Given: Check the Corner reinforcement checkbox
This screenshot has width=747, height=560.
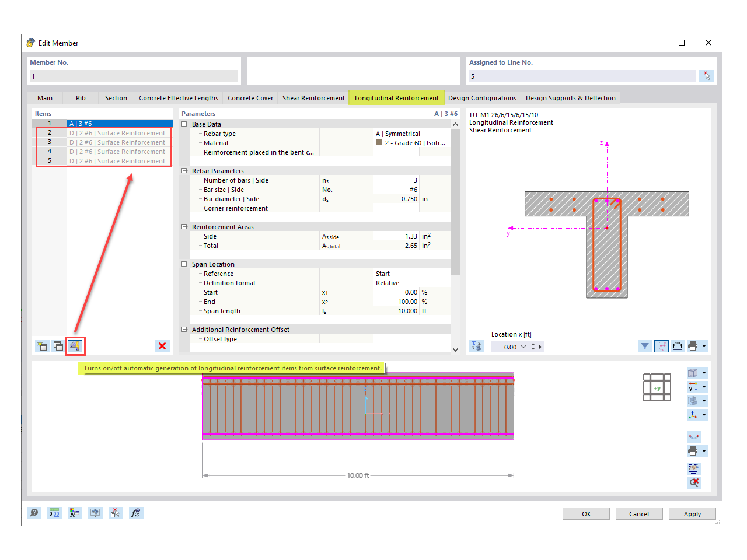Looking at the screenshot, I should [397, 208].
